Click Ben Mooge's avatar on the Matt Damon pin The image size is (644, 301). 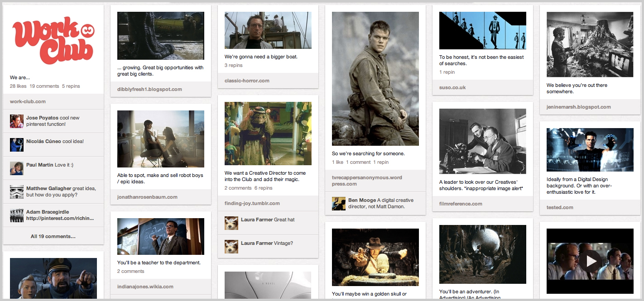(338, 203)
